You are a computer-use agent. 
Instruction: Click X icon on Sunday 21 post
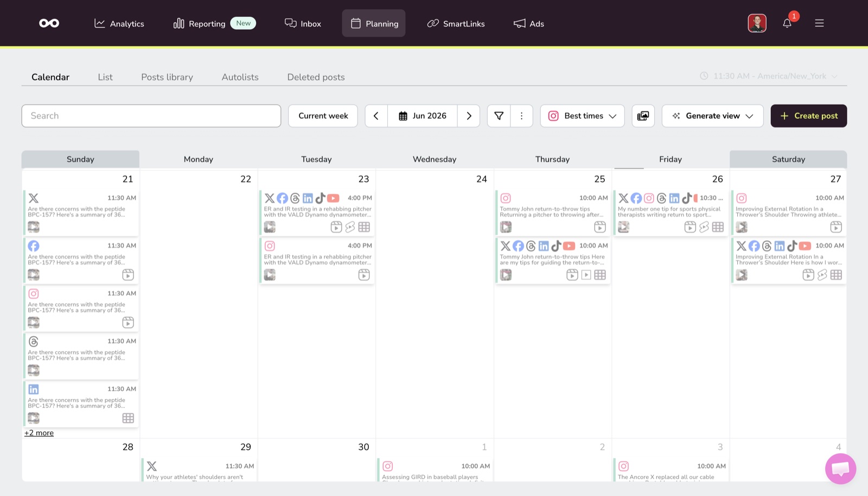(x=34, y=198)
